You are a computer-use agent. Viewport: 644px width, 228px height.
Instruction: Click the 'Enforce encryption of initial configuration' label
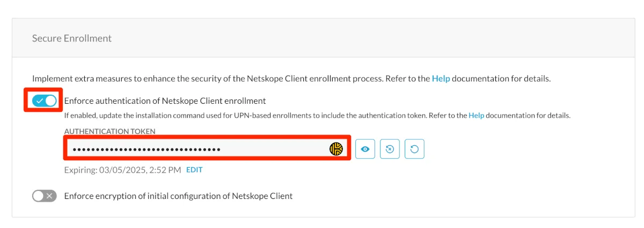[x=178, y=196]
